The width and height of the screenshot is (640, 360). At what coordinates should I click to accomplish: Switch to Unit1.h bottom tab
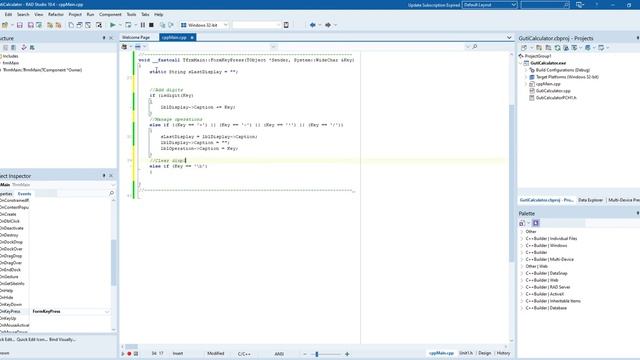tap(466, 353)
